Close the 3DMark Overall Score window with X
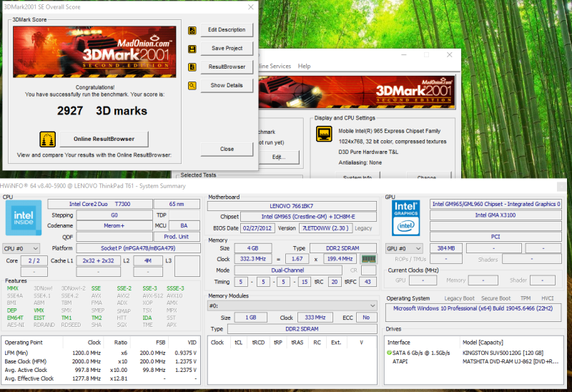 click(x=251, y=7)
